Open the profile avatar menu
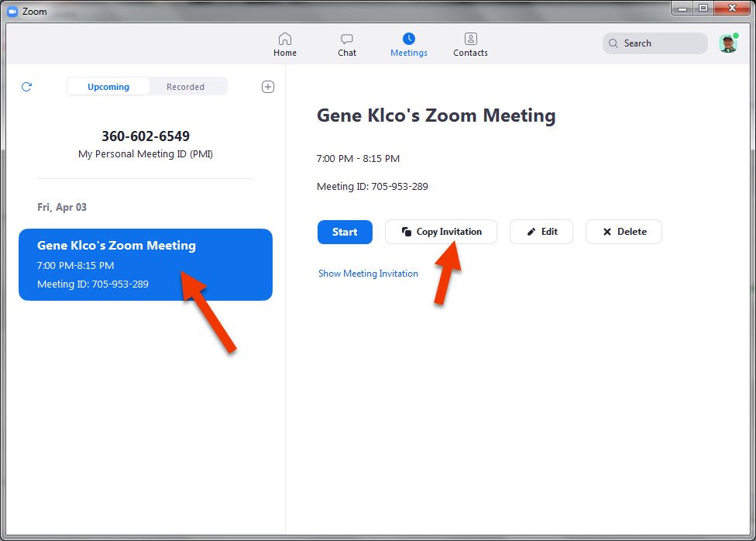 [729, 43]
